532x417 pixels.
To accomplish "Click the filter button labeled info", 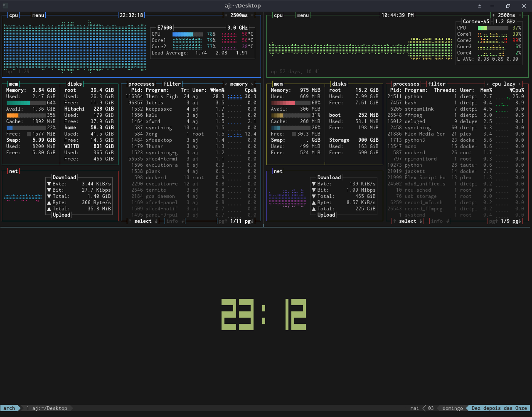I will point(172,221).
